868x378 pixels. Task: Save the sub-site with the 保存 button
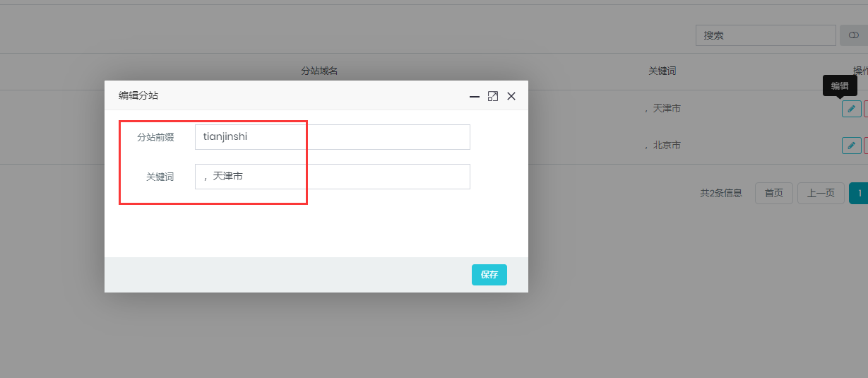coord(489,275)
